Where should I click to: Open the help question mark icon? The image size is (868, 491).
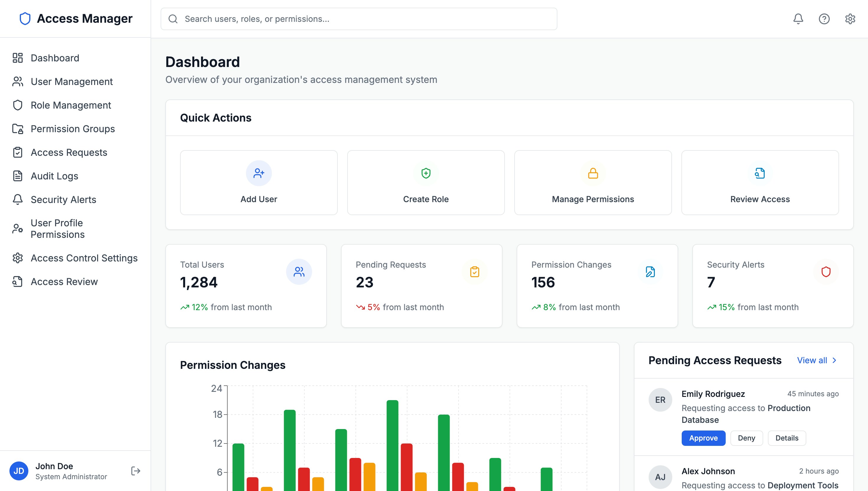(824, 19)
